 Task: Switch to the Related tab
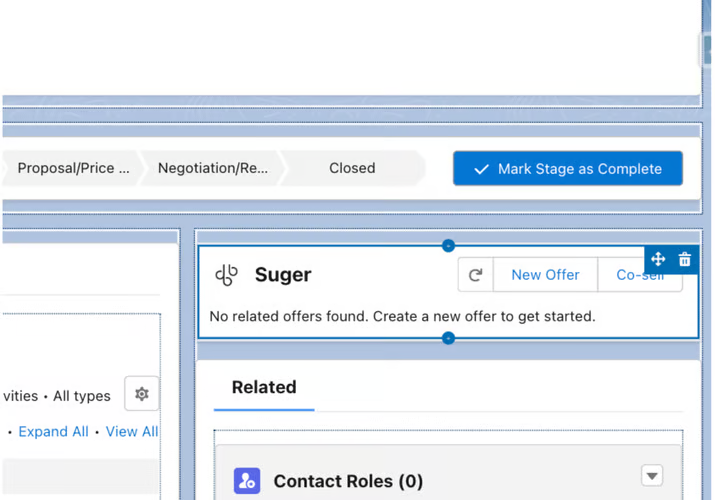[x=264, y=388]
